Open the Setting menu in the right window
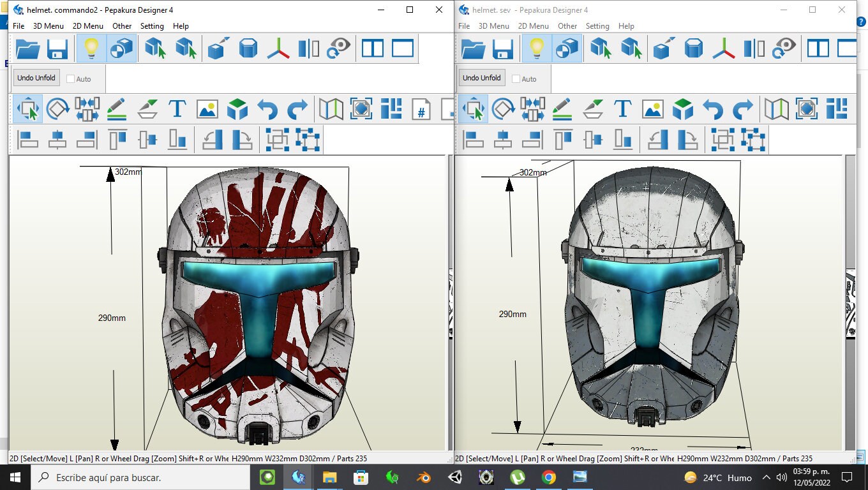The height and width of the screenshot is (490, 868). 597,26
